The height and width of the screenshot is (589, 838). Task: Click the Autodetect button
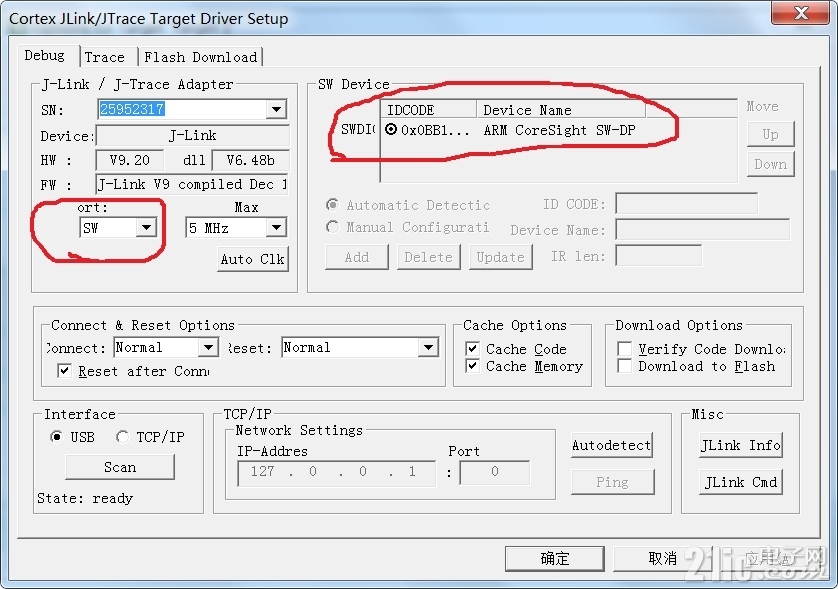612,445
